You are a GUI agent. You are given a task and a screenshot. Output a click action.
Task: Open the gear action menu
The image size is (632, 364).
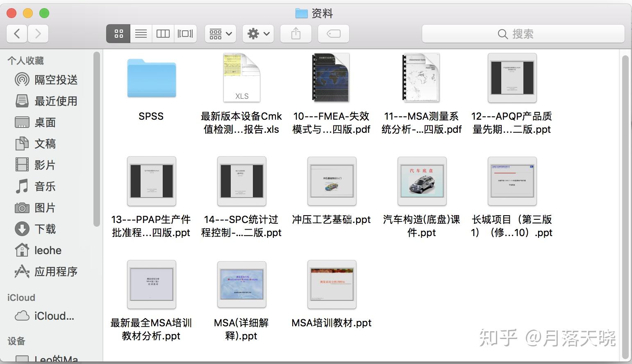tap(258, 34)
